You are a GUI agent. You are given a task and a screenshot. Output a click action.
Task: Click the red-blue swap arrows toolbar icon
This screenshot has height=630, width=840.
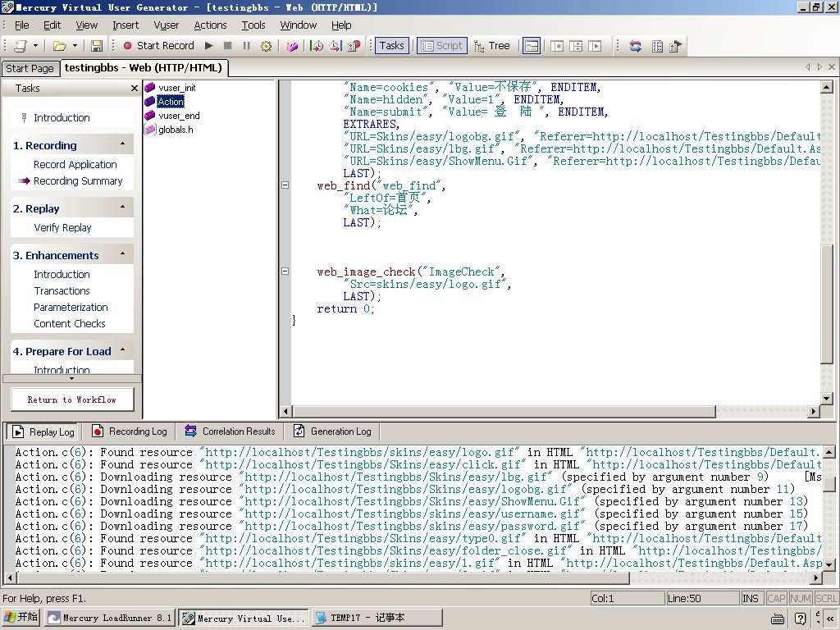coord(636,46)
